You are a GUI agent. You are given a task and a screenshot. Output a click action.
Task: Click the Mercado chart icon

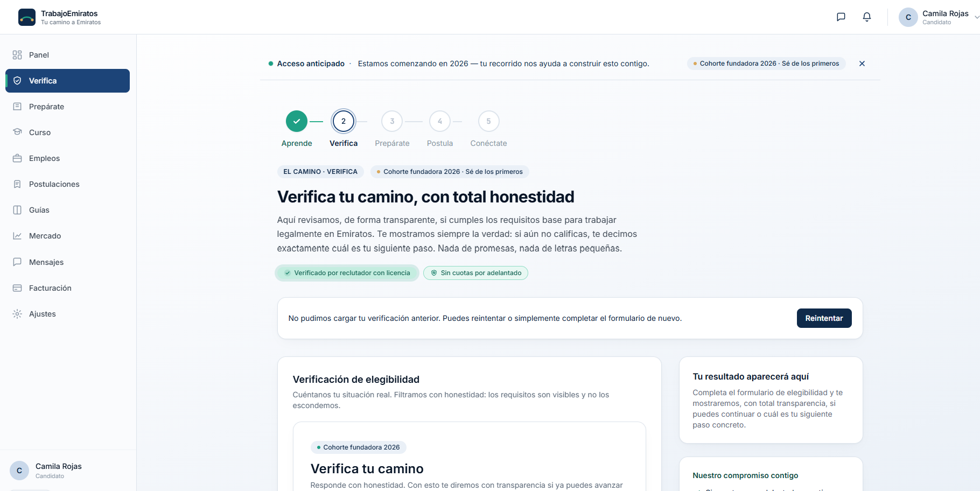(17, 236)
